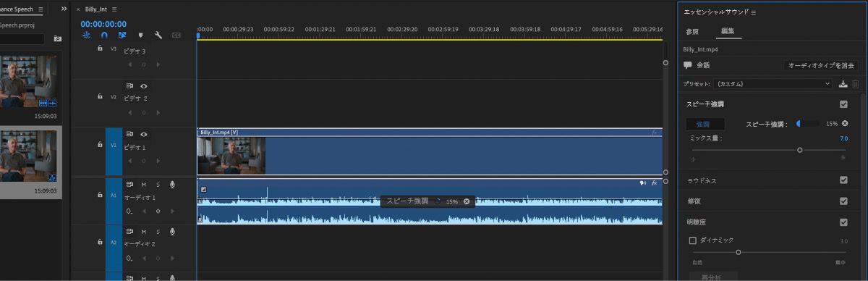This screenshot has height=281, width=868.
Task: Solo audio track A1 with S button
Action: coord(158,184)
